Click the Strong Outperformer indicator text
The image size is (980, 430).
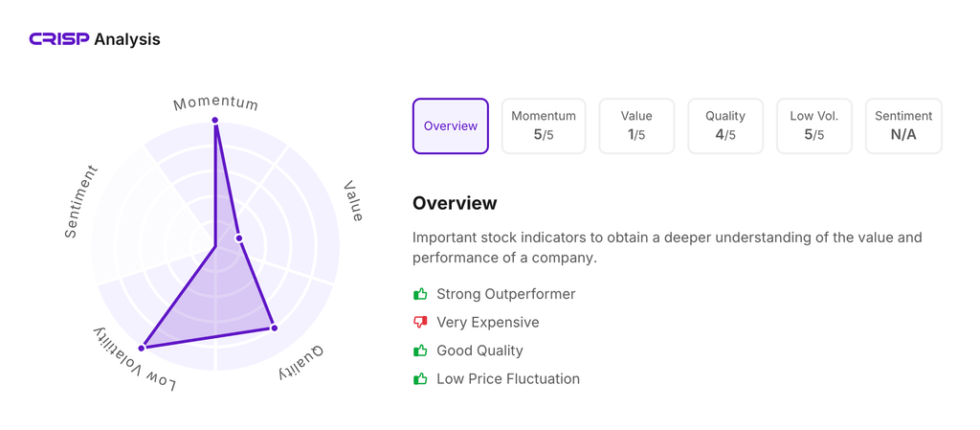point(505,294)
